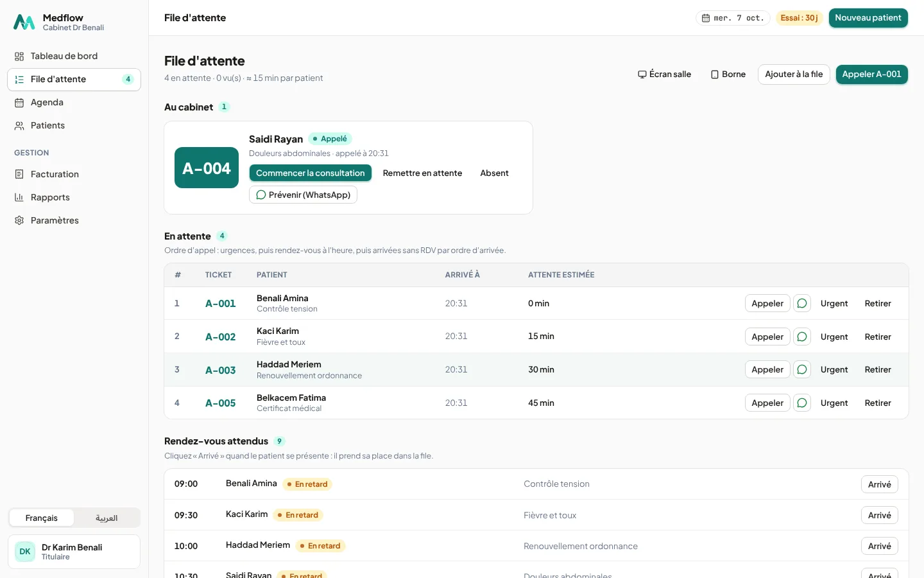
Task: Click the large A-004 ticket badge
Action: (207, 168)
